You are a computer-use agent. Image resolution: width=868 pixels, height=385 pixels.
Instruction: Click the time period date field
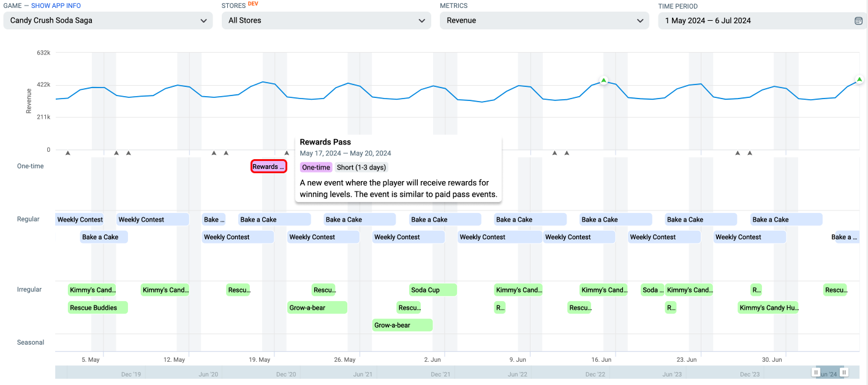762,20
